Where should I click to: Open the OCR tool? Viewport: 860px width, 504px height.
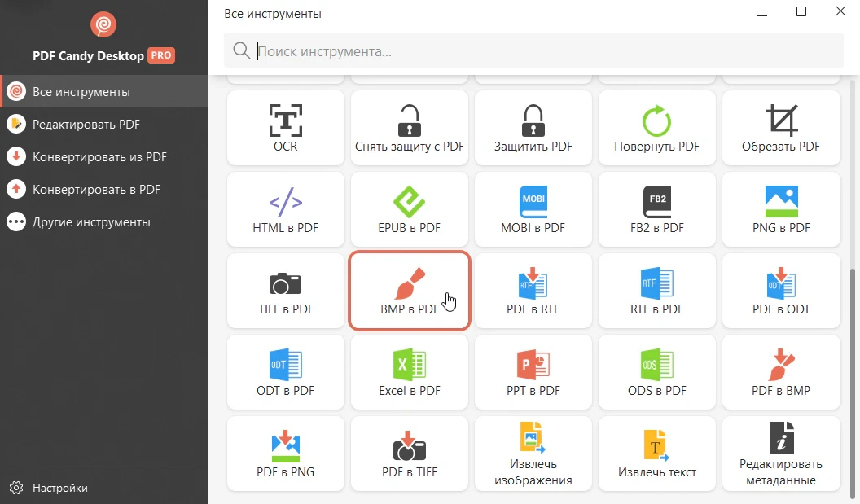285,128
